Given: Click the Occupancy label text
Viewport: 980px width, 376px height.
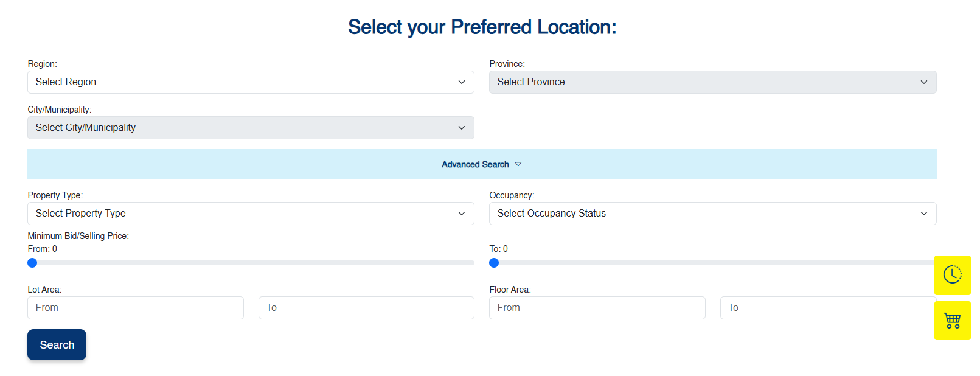Looking at the screenshot, I should coord(512,195).
